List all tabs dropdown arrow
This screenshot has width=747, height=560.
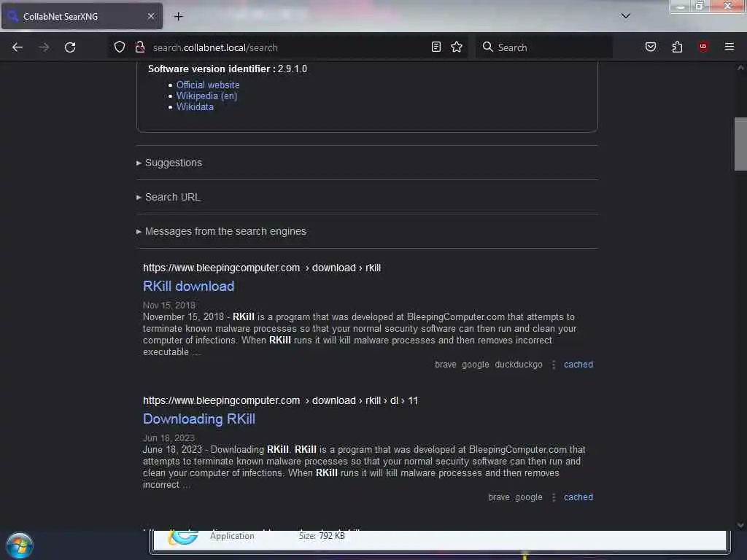[x=625, y=16]
